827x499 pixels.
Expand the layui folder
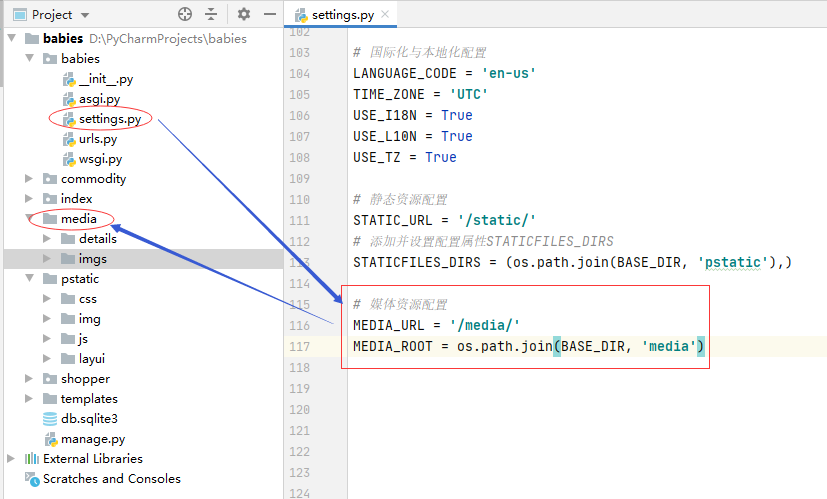[x=47, y=359]
